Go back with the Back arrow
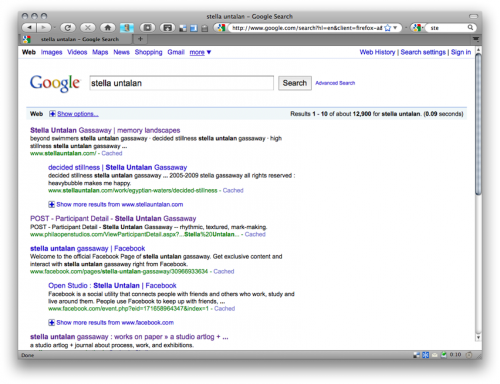The width and height of the screenshot is (500, 384). 29,28
